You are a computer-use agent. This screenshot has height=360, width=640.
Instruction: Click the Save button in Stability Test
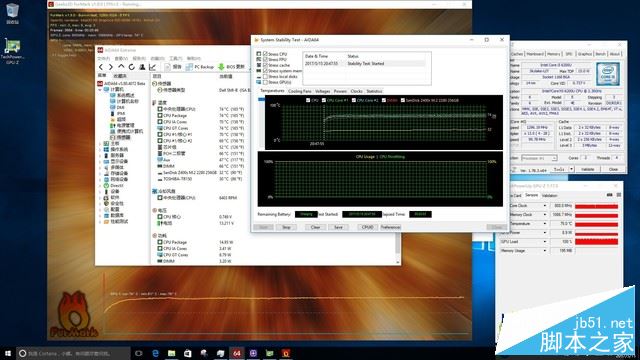point(338,227)
